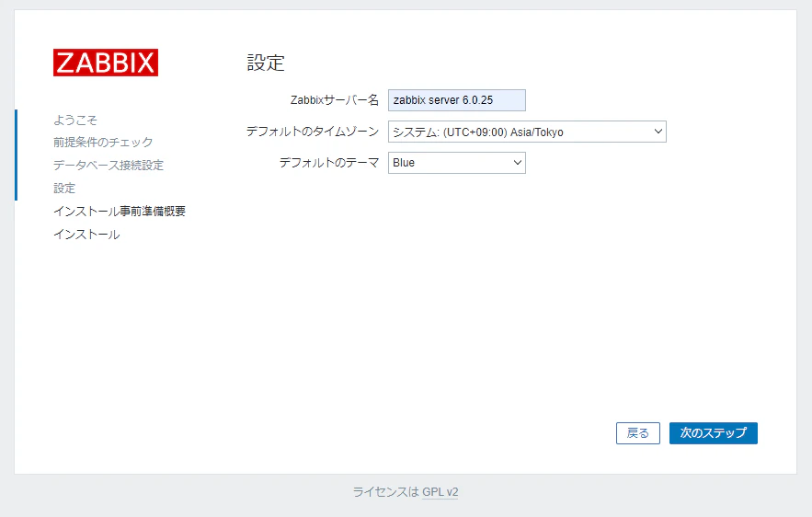Select the 前提条件のチェック step

pos(103,142)
